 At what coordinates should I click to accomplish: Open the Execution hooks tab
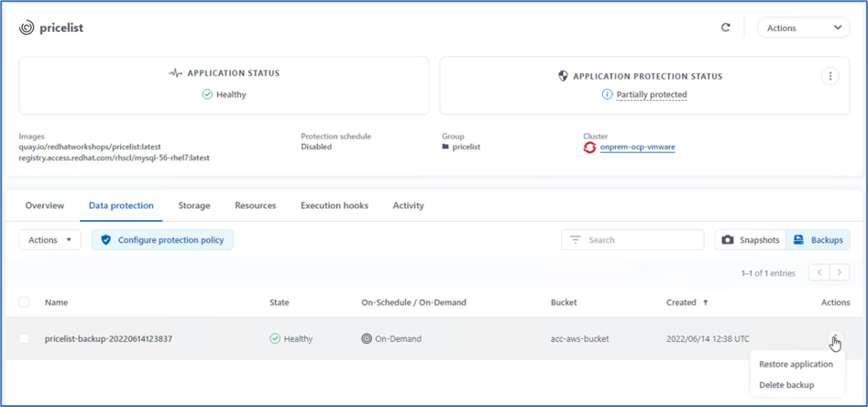click(x=334, y=205)
